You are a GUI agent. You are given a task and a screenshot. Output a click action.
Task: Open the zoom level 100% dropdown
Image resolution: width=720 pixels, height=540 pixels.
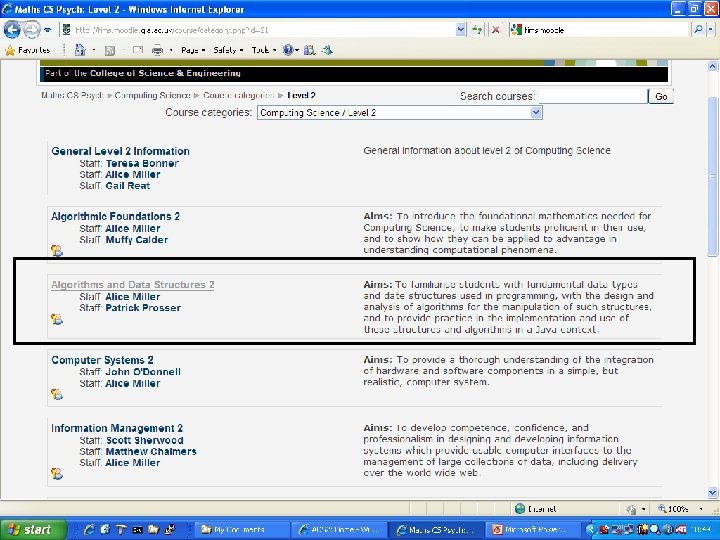click(x=701, y=509)
